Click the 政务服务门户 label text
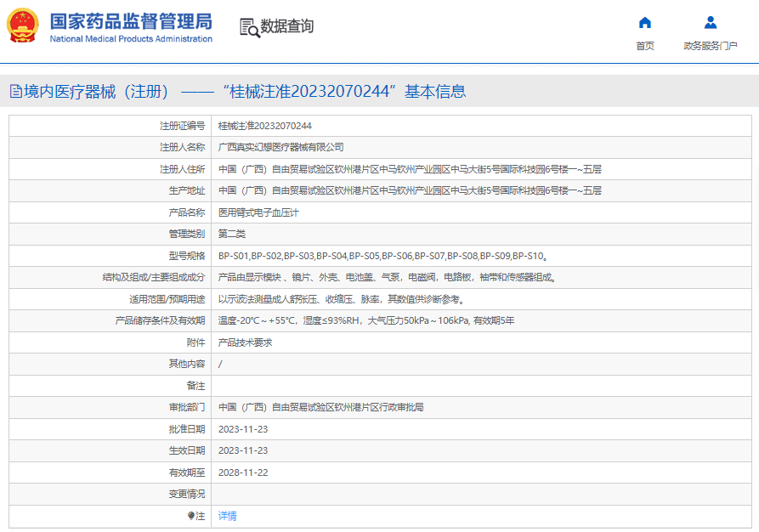 [x=710, y=46]
